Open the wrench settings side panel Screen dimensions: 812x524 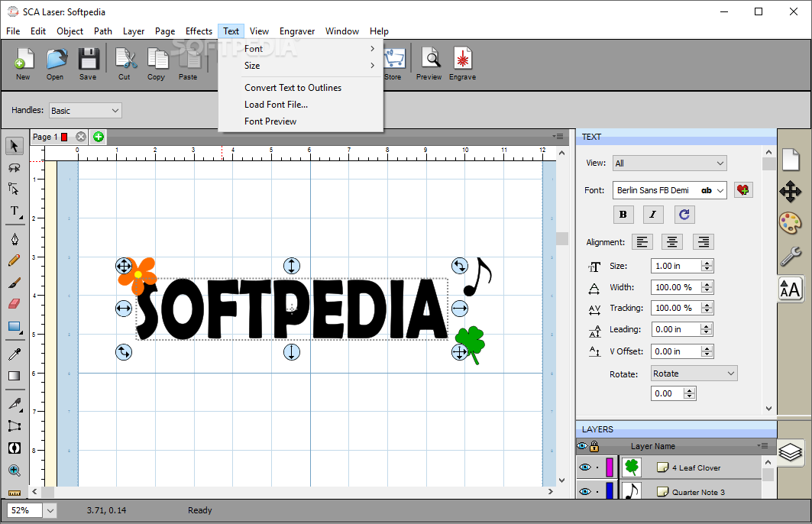(x=791, y=256)
